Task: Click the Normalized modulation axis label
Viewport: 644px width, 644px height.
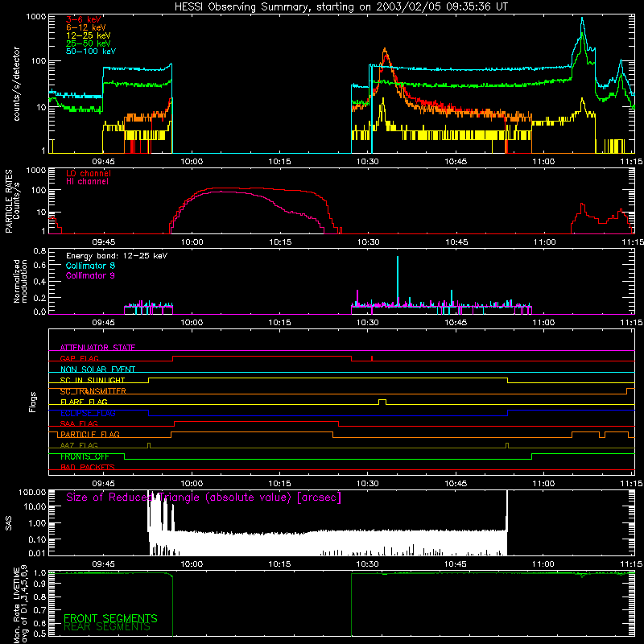Action: click(21, 281)
